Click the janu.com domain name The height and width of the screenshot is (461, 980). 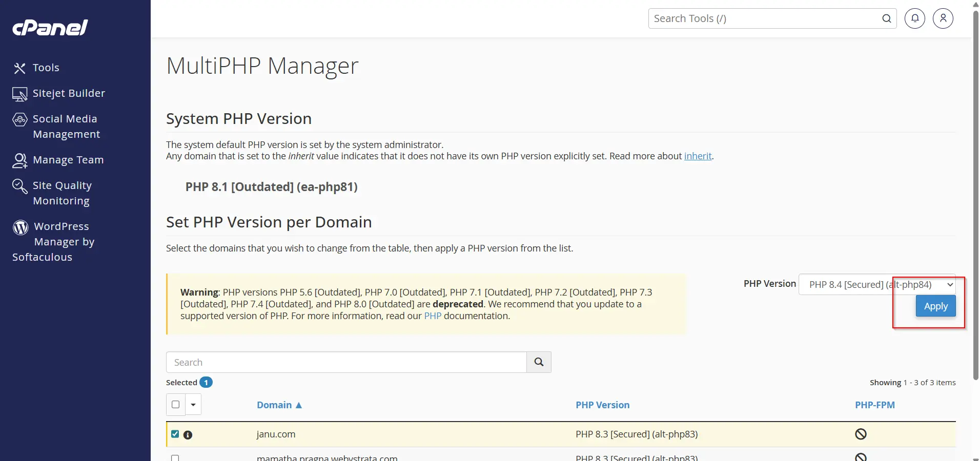coord(276,434)
